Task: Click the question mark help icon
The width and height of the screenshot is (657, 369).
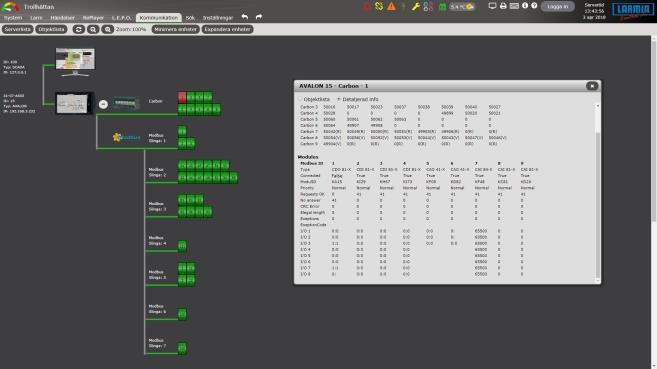Action: 534,6
